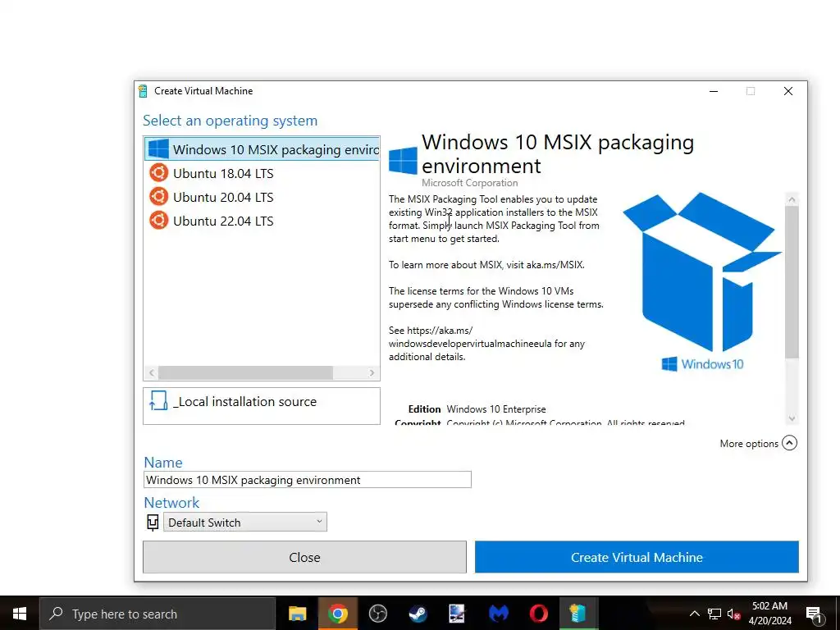Image resolution: width=840 pixels, height=630 pixels.
Task: Open Steam from taskbar
Action: tap(418, 614)
